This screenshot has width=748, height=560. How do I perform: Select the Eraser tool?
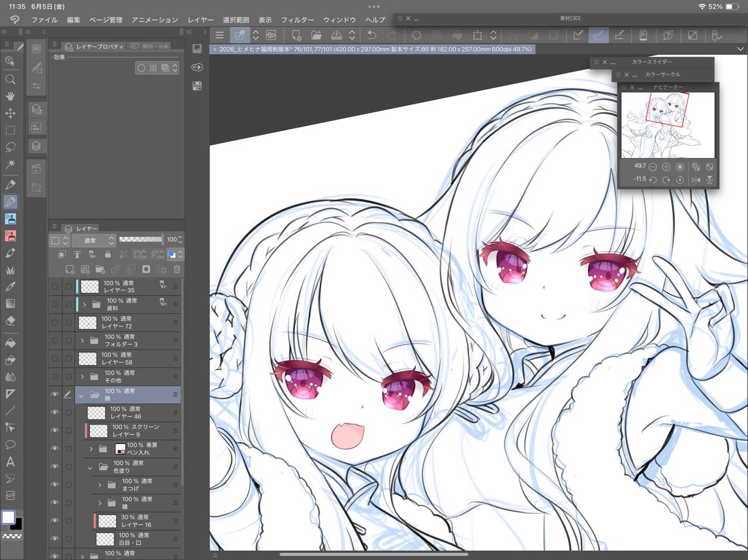[10, 320]
